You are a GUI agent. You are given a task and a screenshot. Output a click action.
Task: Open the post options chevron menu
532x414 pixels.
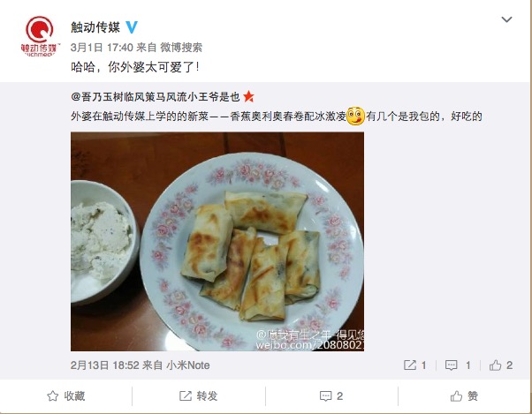(x=506, y=19)
